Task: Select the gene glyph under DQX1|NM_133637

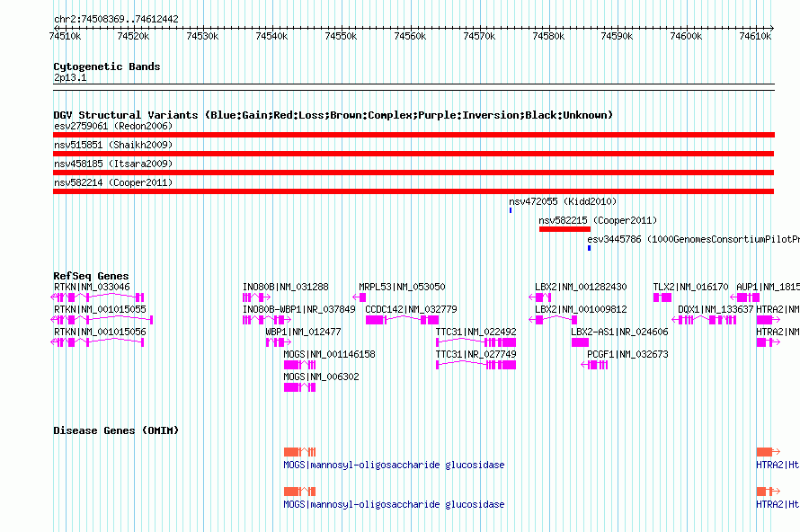Action: tap(704, 320)
